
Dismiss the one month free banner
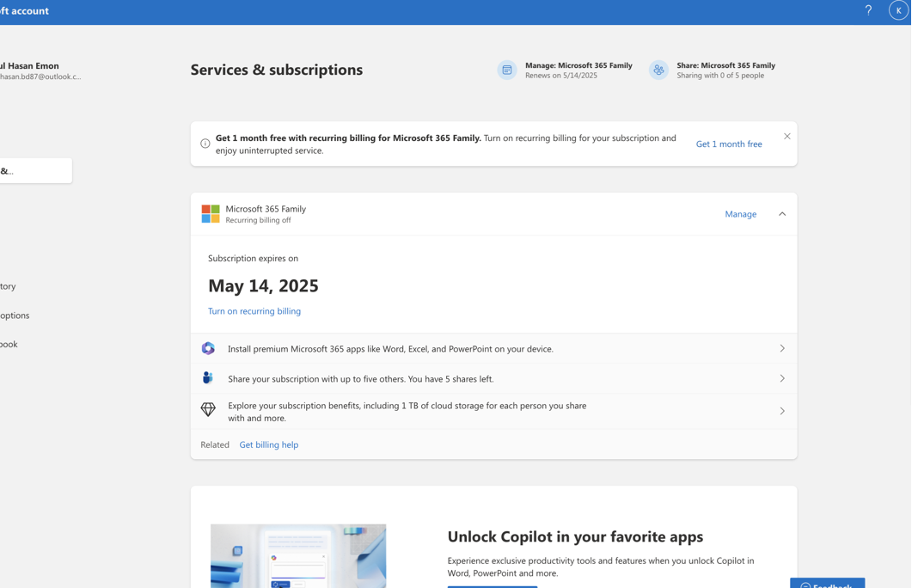click(x=787, y=137)
